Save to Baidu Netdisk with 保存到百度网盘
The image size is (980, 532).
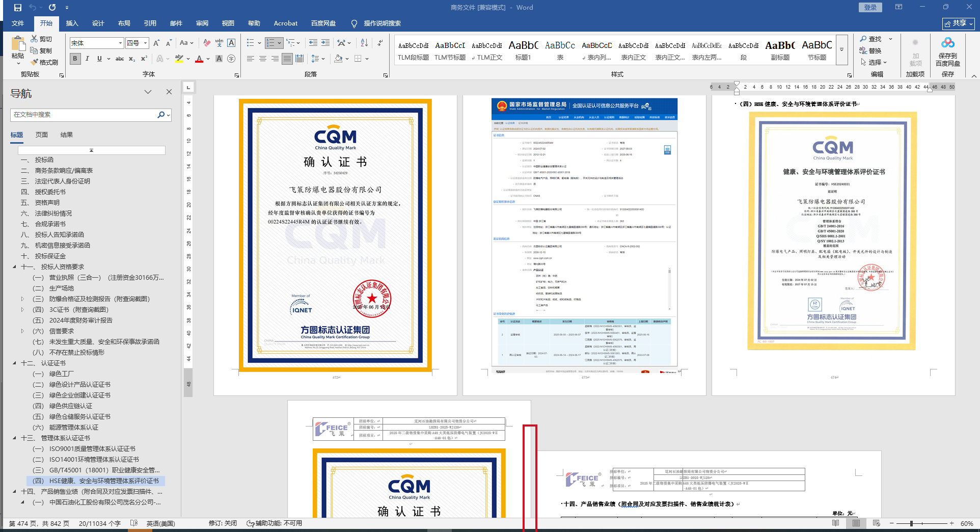pos(948,51)
